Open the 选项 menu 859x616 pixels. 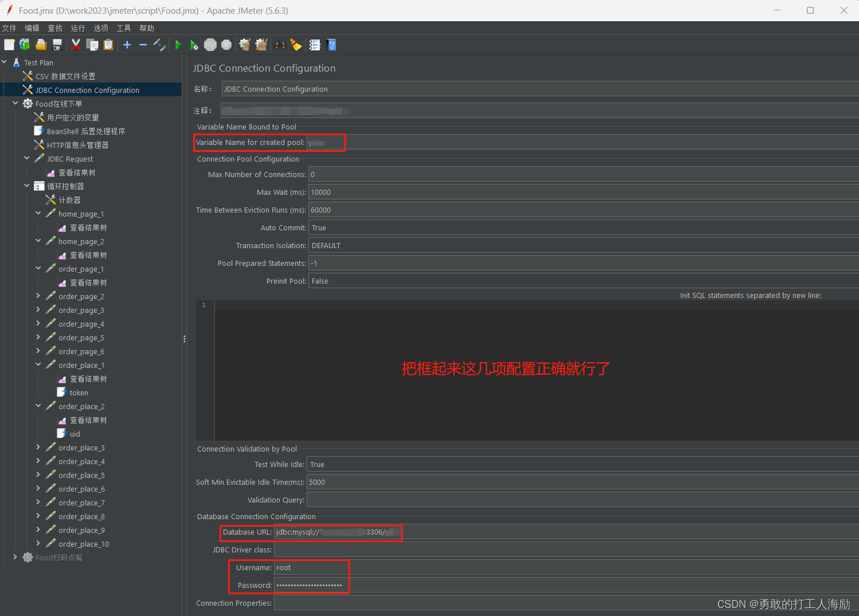coord(101,28)
